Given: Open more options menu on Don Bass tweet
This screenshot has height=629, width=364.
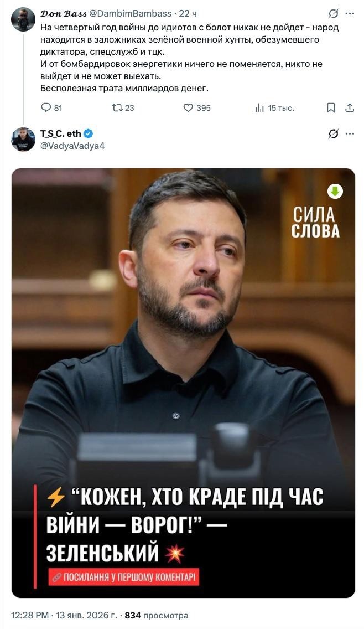Looking at the screenshot, I should (350, 14).
